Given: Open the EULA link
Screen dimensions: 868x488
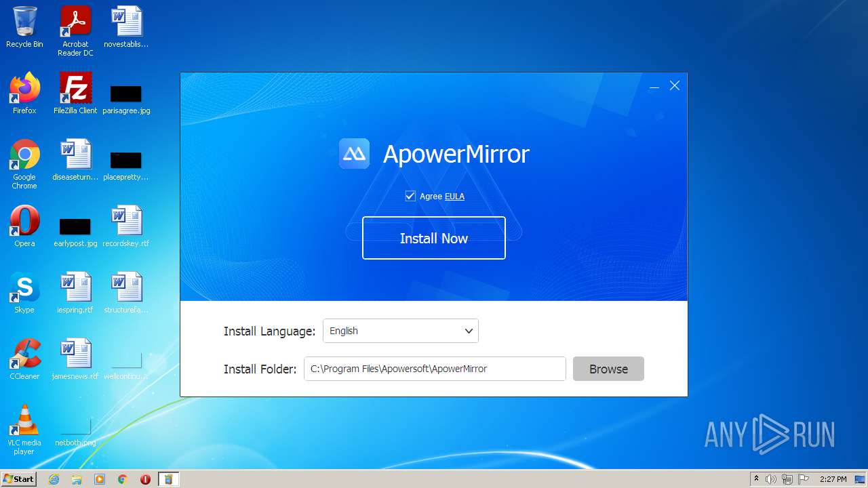Looking at the screenshot, I should click(x=454, y=197).
